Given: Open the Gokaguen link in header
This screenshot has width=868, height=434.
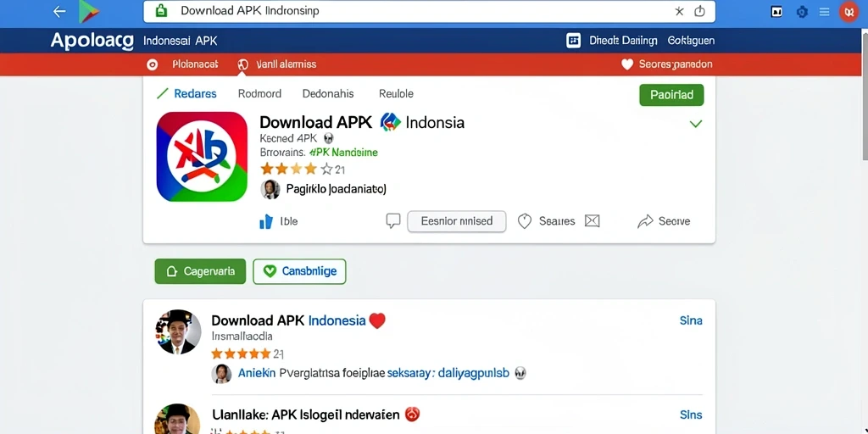Looking at the screenshot, I should [691, 41].
